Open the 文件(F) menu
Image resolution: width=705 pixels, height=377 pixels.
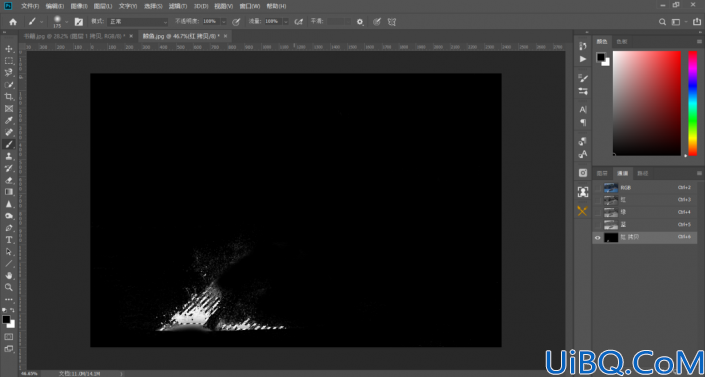30,6
